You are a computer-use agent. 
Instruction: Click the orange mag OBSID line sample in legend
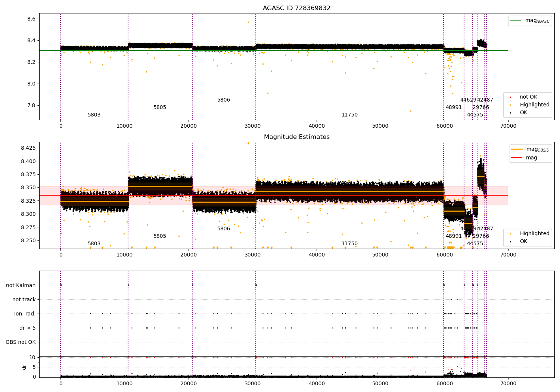tap(517, 149)
